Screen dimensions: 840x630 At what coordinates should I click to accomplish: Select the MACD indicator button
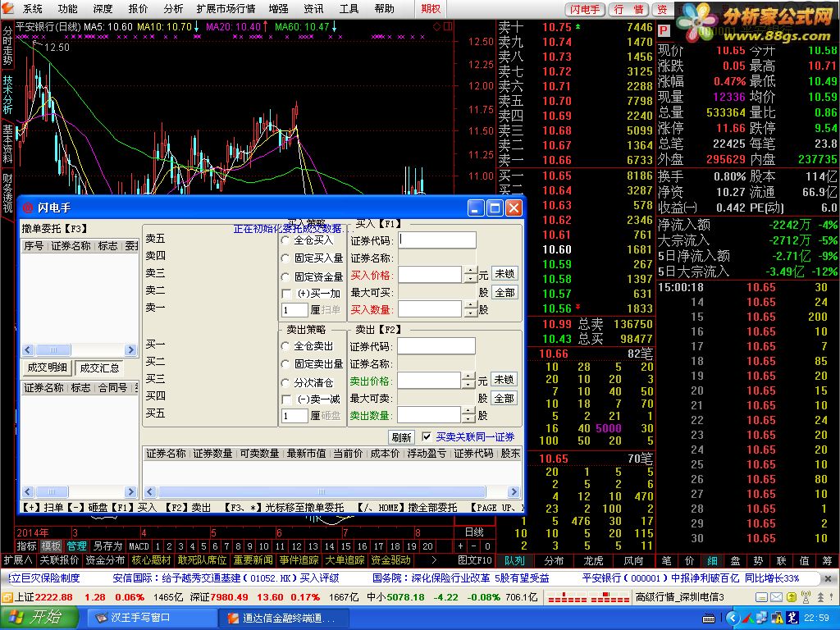(x=139, y=546)
